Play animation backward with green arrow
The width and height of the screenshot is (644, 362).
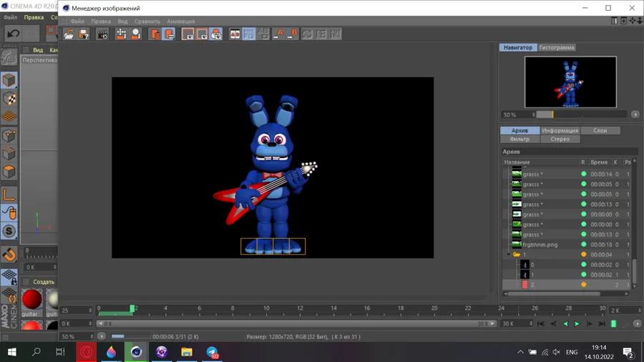tap(565, 324)
